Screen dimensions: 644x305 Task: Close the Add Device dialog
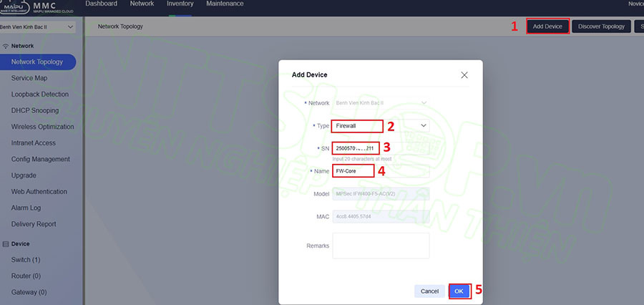464,75
